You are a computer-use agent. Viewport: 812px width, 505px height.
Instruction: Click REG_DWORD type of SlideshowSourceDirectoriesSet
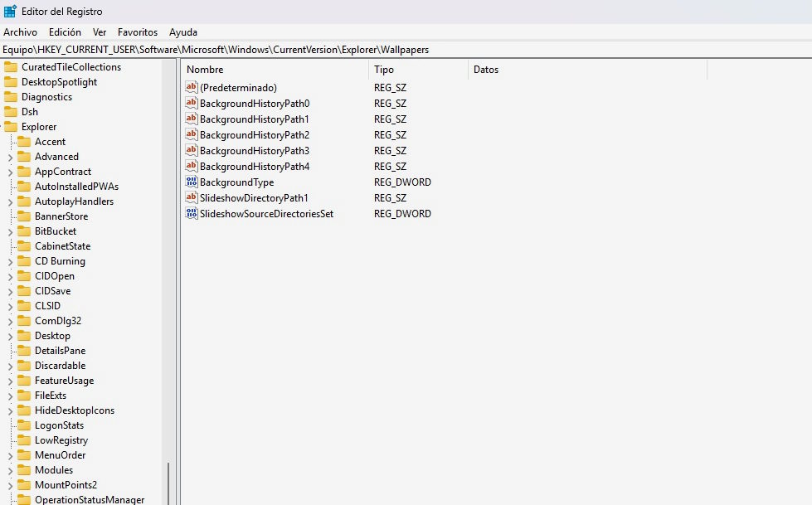tap(402, 214)
